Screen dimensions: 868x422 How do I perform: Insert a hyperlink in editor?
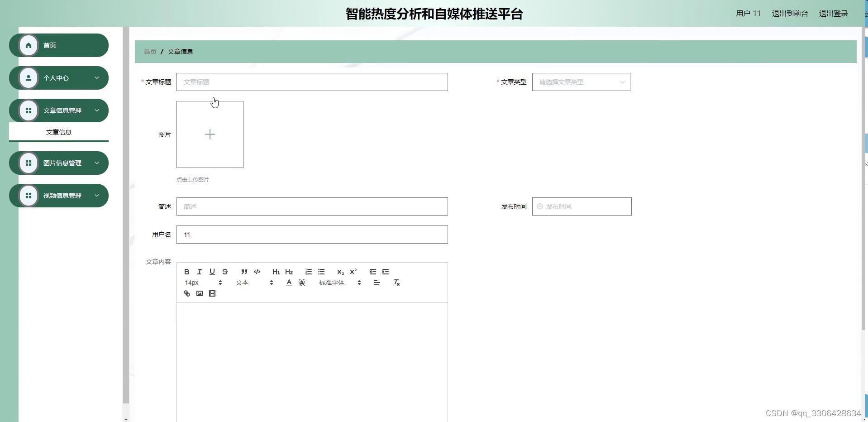(x=187, y=293)
